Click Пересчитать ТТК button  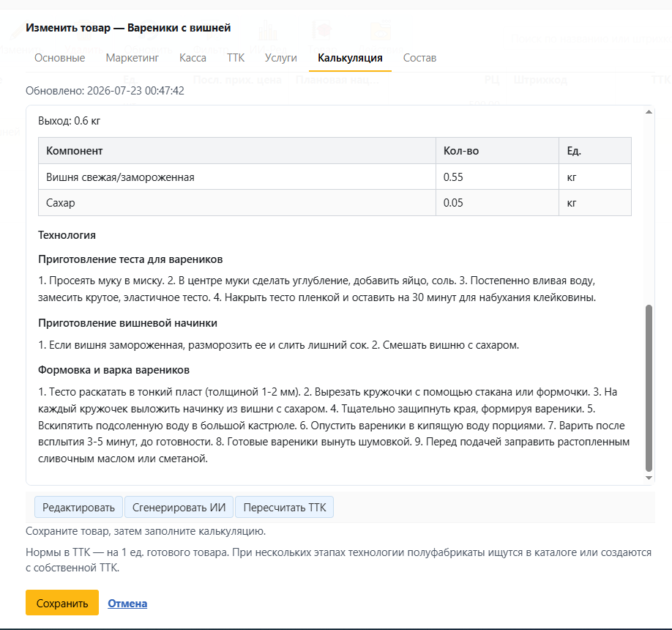[285, 508]
